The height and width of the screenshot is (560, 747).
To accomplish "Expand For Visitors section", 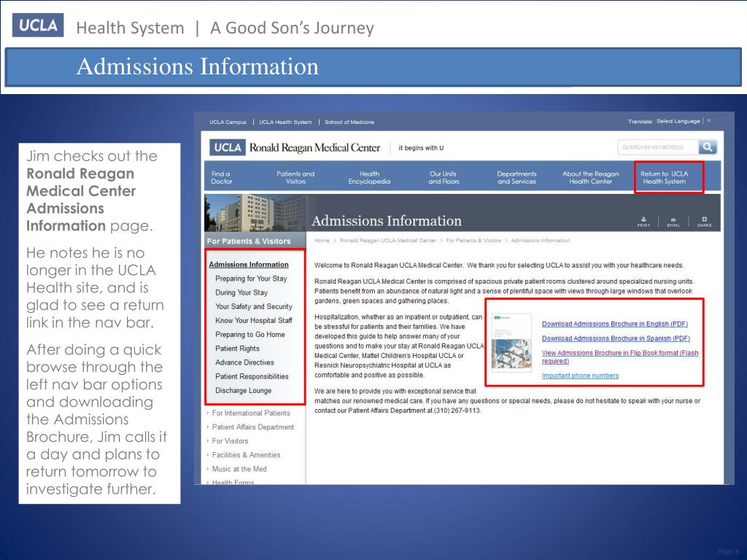I will point(230,441).
